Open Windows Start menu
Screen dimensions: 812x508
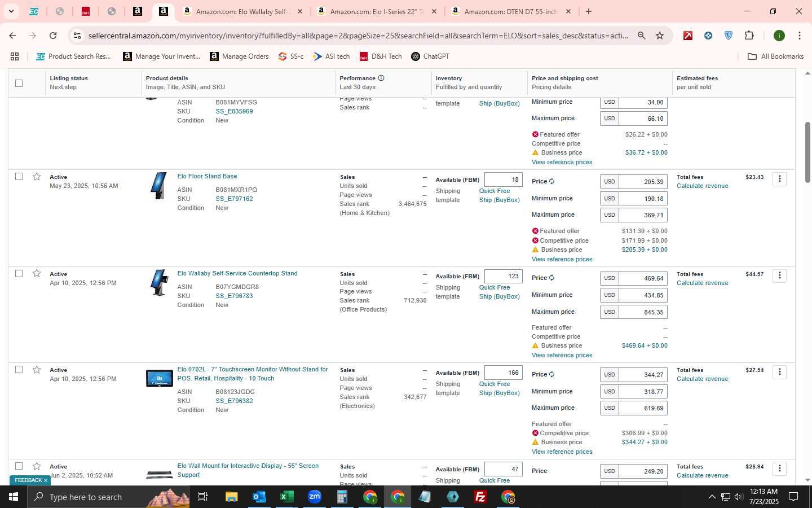(14, 497)
